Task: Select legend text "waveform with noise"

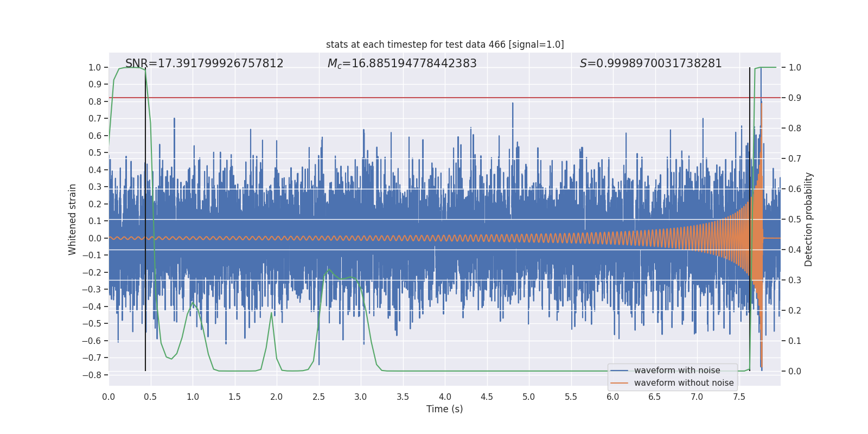Action: pos(677,371)
